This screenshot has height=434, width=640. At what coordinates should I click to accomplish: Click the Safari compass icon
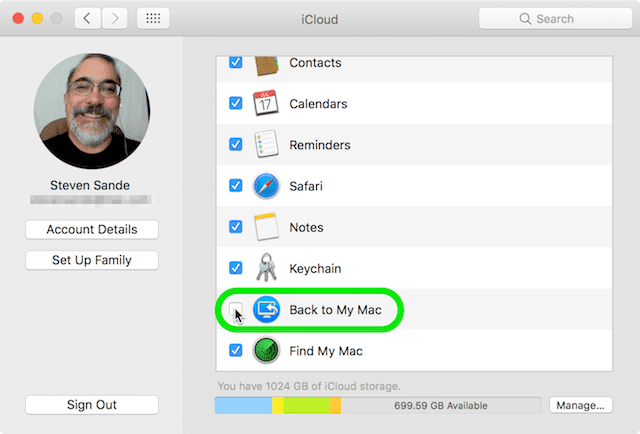pos(266,186)
